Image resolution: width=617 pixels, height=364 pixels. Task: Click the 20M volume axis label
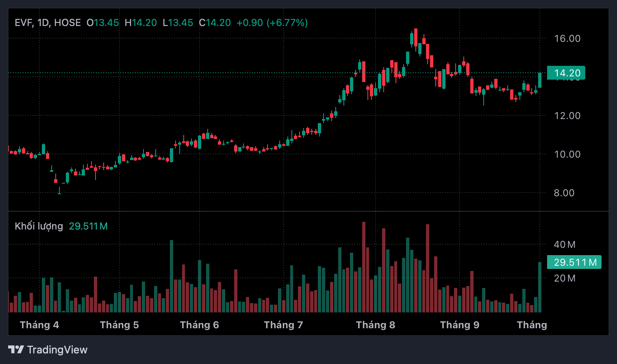point(565,278)
